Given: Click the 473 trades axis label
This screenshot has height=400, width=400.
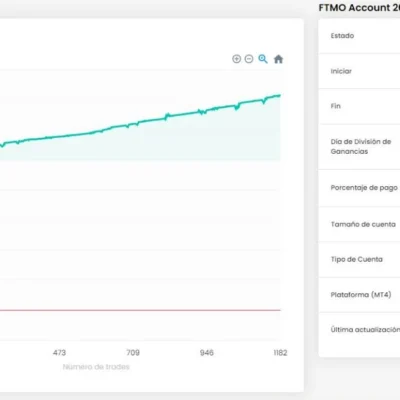Looking at the screenshot, I should click(x=59, y=353).
